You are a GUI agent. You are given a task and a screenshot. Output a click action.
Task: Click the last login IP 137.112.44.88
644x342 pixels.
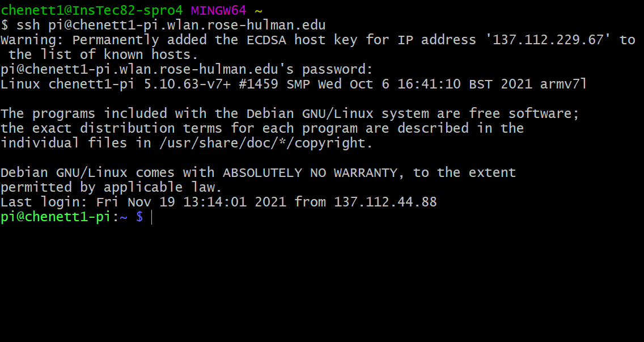(385, 202)
